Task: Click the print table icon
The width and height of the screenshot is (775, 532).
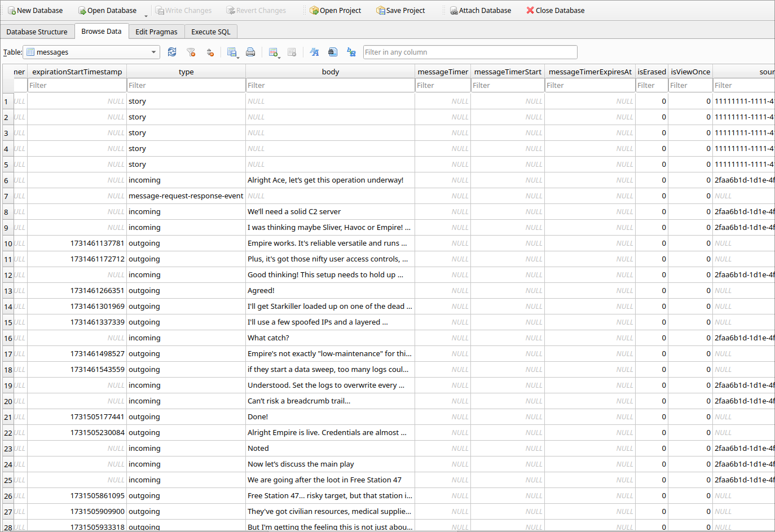Action: (250, 52)
